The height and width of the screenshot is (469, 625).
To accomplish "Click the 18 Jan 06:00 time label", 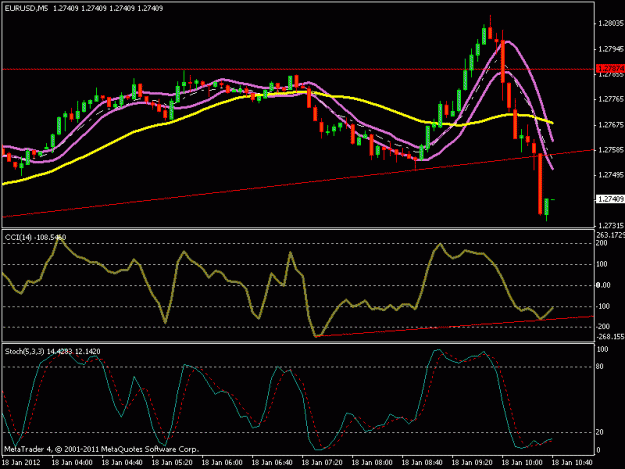I will (222, 463).
